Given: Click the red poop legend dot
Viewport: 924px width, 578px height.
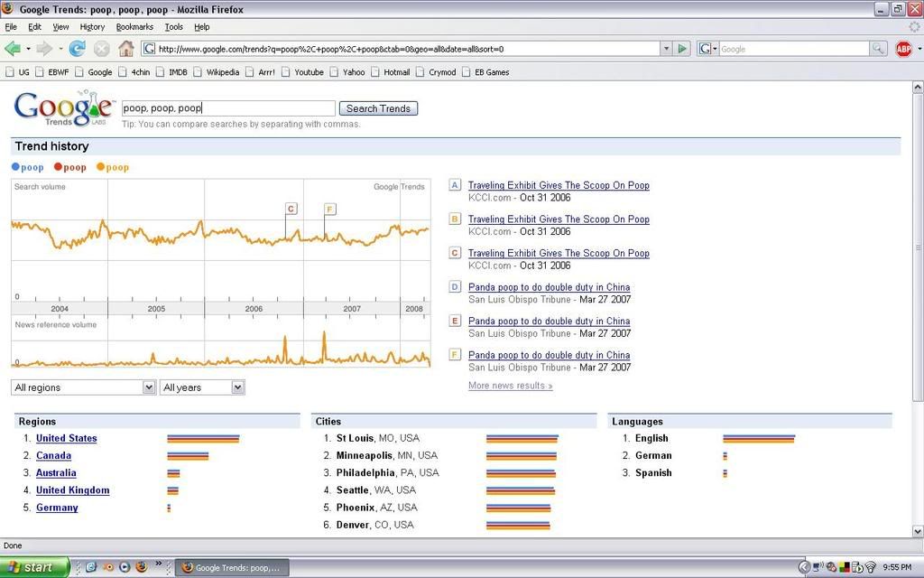Looking at the screenshot, I should 58,167.
